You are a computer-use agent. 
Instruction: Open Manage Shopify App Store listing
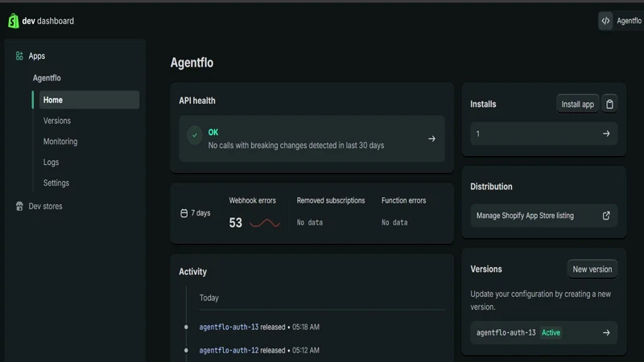tap(544, 216)
